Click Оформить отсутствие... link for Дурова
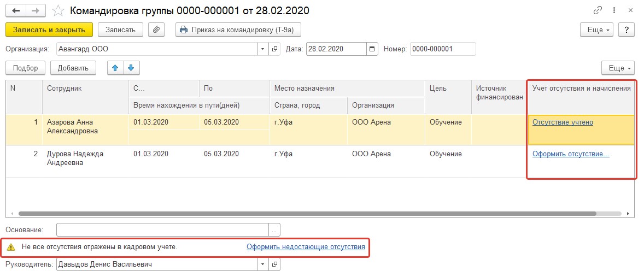644x271 pixels. (x=571, y=154)
